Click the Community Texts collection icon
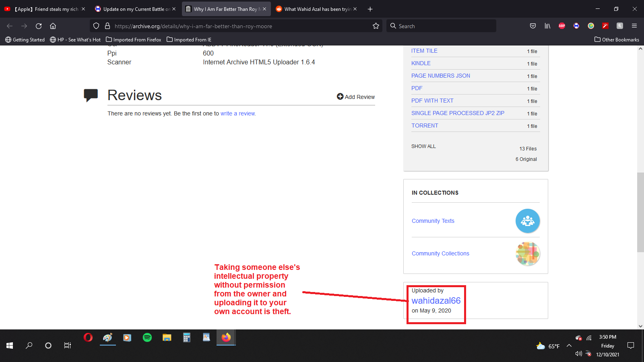 tap(527, 221)
